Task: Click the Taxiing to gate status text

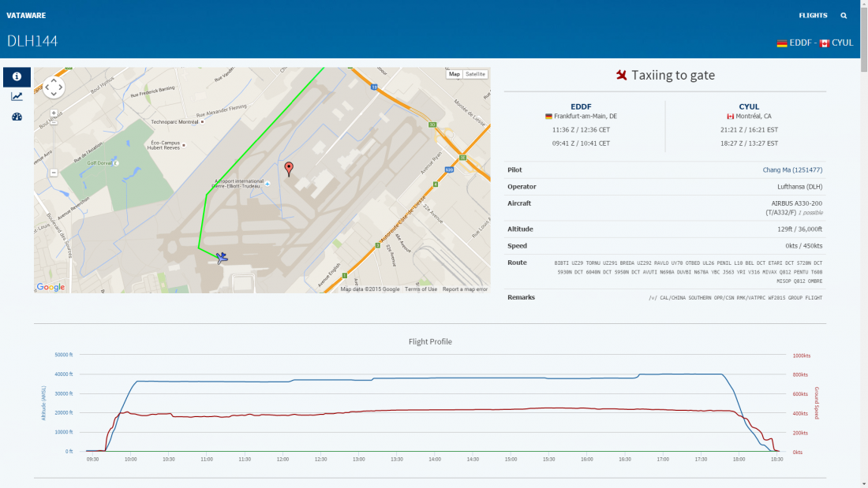Action: coord(673,75)
